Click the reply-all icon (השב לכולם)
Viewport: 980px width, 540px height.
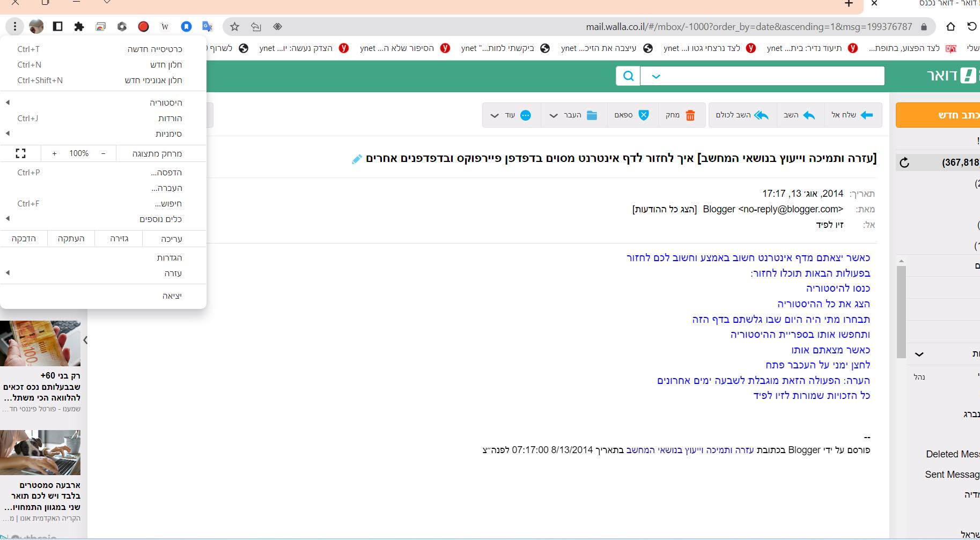tap(761, 115)
